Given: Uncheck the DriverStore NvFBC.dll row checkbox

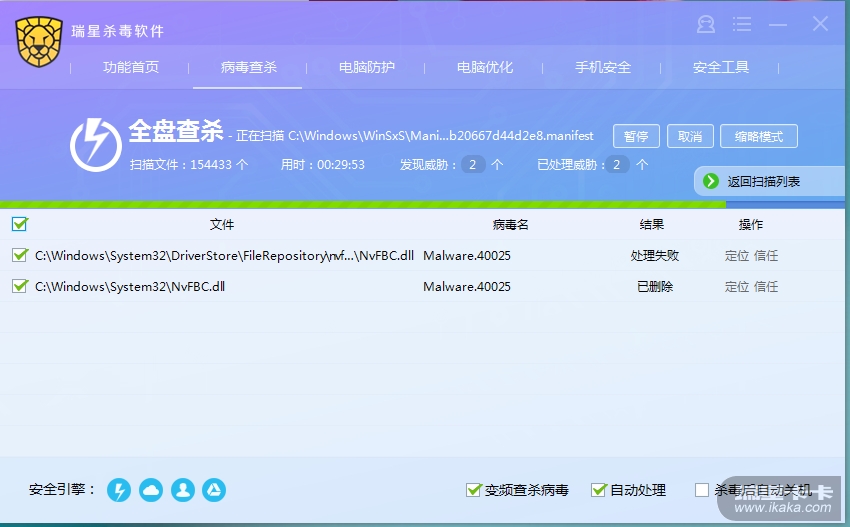Looking at the screenshot, I should click(20, 254).
